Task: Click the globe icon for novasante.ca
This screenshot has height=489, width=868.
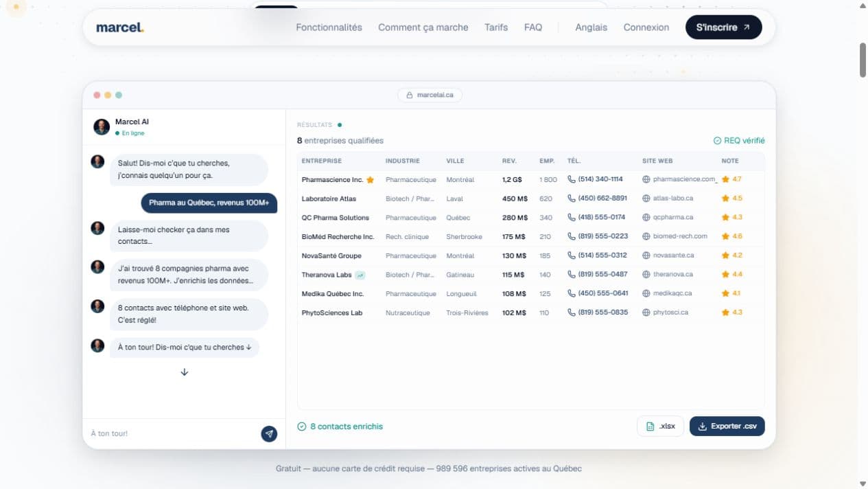Action: [646, 255]
